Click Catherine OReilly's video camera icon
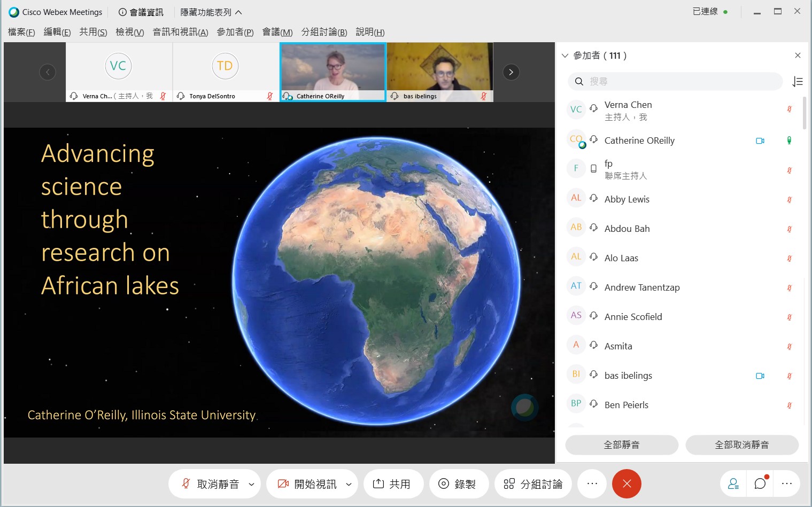 760,141
